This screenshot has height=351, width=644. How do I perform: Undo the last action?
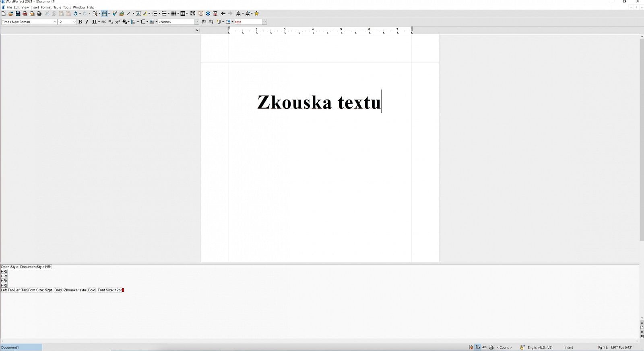(x=75, y=13)
